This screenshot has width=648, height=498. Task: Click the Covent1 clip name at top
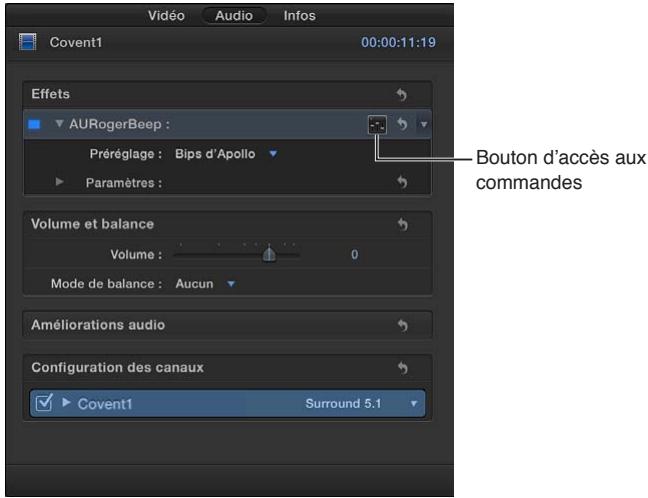[x=76, y=42]
